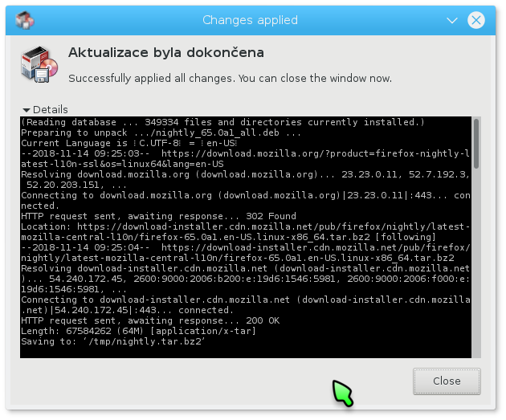
Task: Click the Close button
Action: click(x=447, y=381)
